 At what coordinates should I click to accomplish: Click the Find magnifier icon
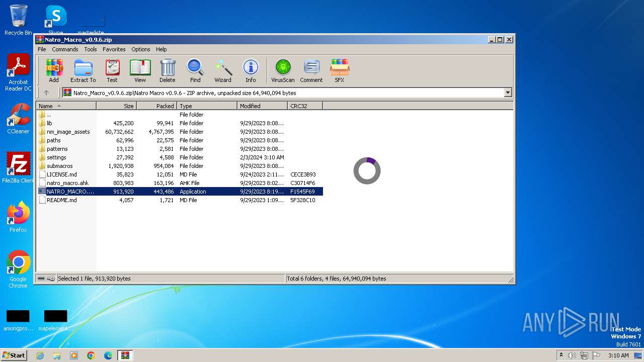point(195,71)
